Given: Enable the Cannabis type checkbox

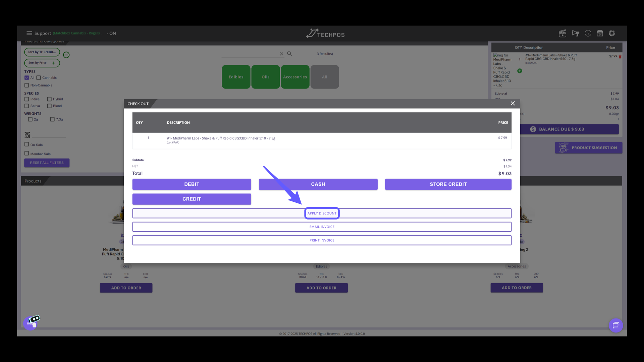Looking at the screenshot, I should tap(39, 78).
